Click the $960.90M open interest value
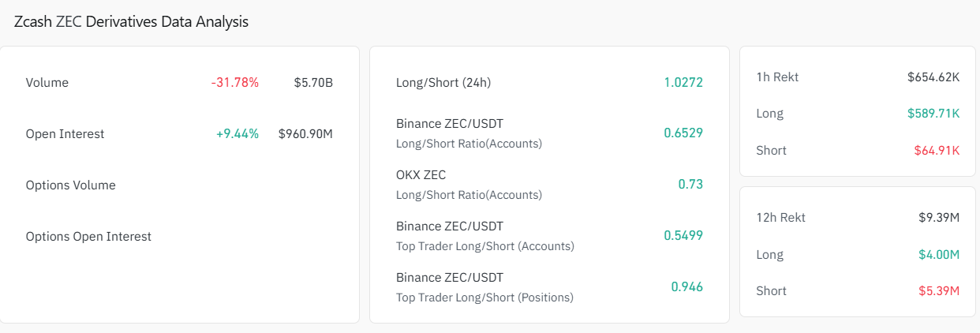The height and width of the screenshot is (333, 980). (305, 133)
